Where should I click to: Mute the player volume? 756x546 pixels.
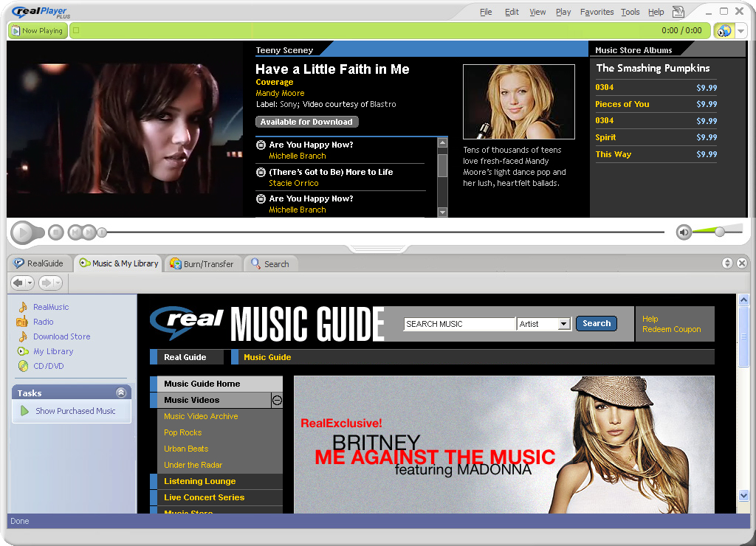point(684,232)
